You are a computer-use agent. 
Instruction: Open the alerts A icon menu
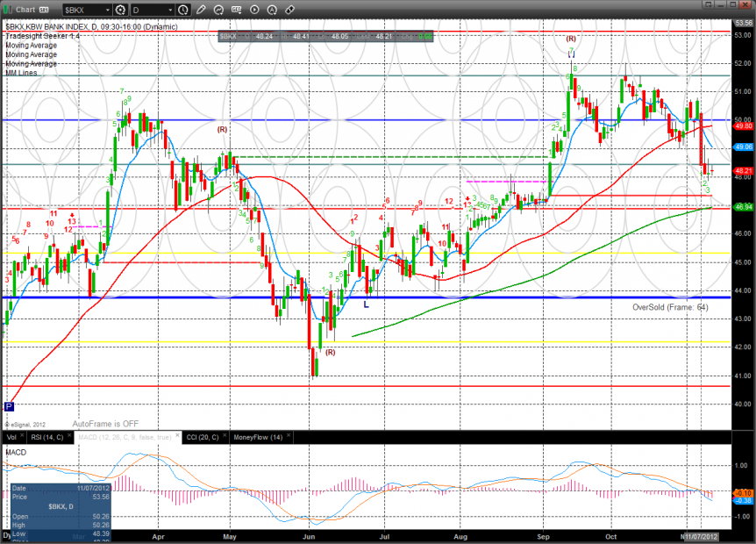pyautogui.click(x=272, y=10)
